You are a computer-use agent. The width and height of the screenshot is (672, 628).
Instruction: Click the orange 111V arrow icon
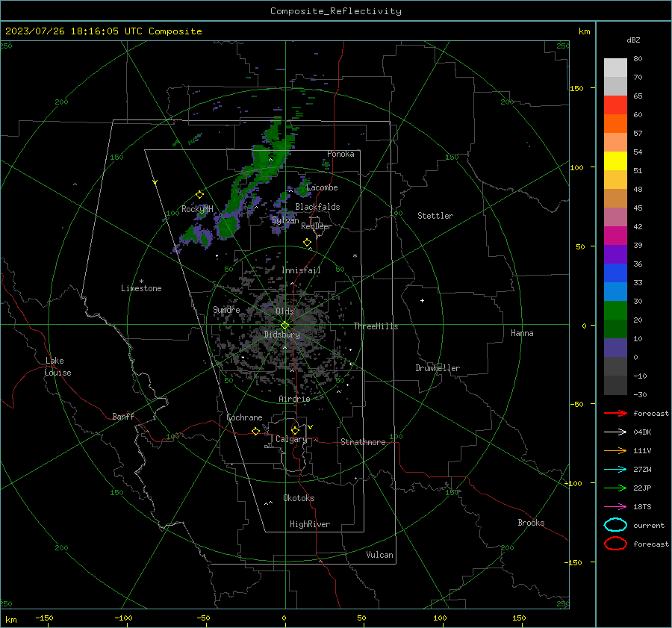tap(615, 450)
